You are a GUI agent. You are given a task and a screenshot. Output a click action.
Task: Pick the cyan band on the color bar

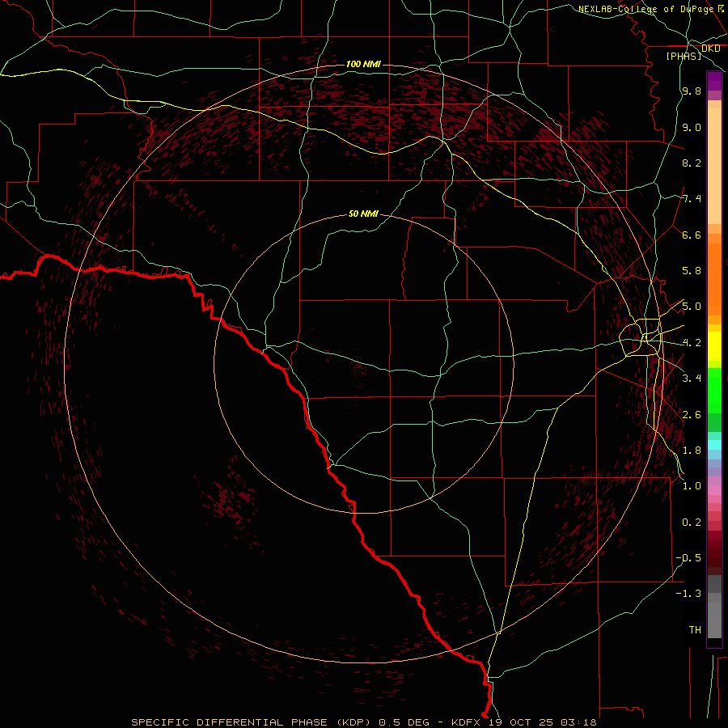pyautogui.click(x=714, y=445)
